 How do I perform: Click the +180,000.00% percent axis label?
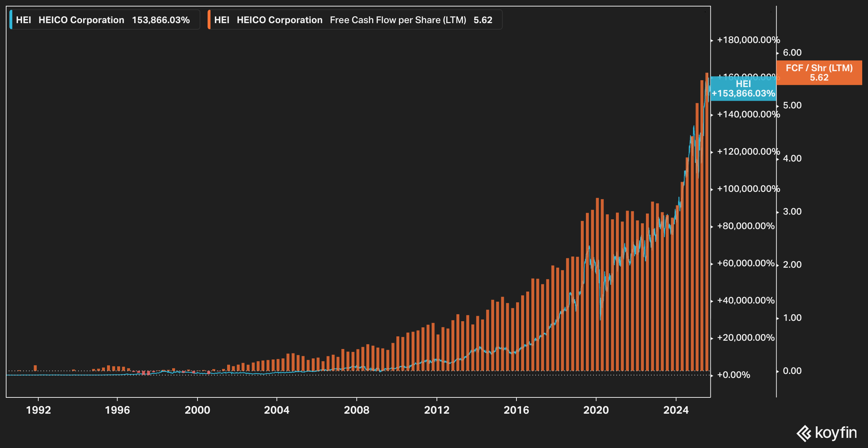(x=748, y=40)
